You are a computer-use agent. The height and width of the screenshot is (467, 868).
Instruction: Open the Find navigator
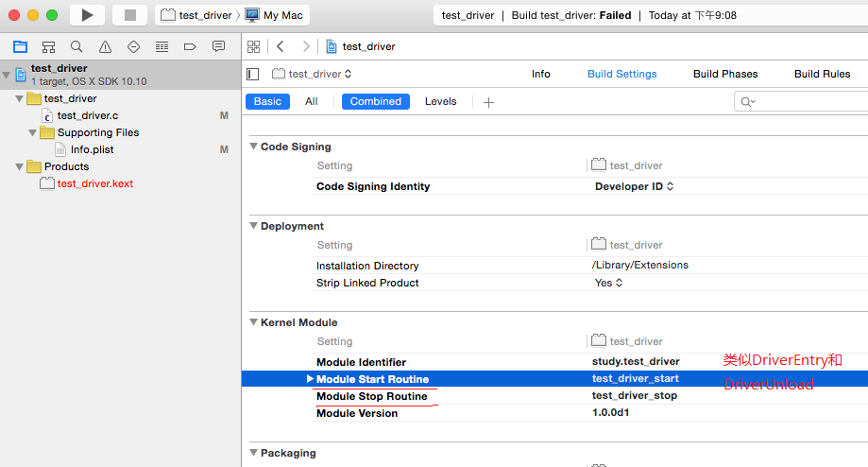coord(77,46)
